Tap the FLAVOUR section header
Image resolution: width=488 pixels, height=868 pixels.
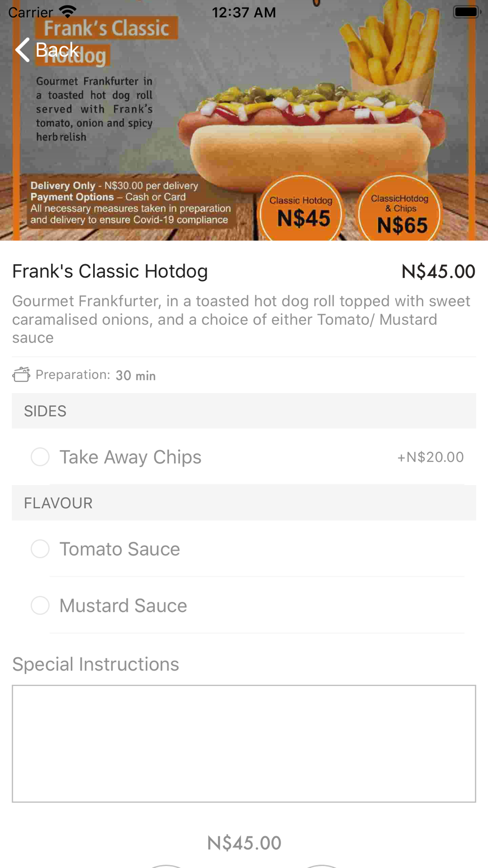click(x=244, y=503)
